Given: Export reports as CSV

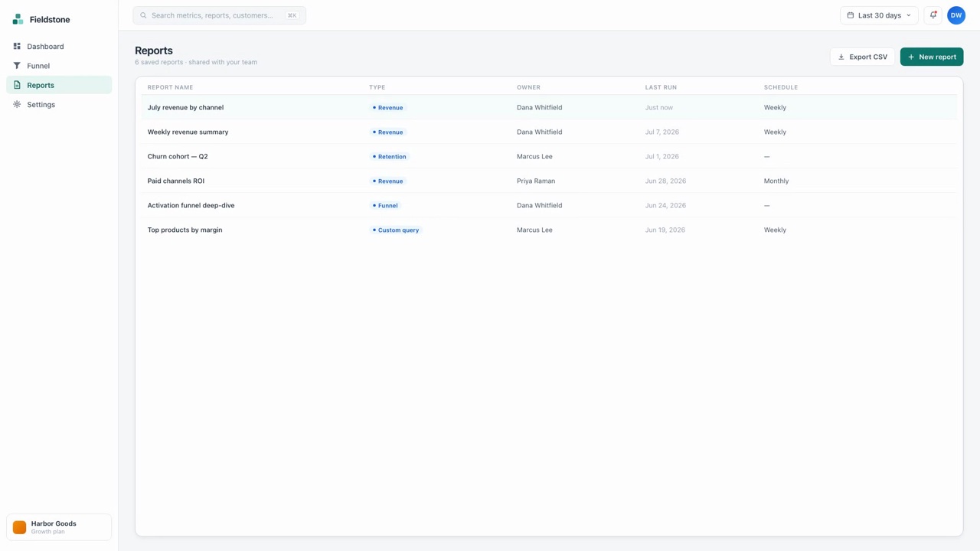Looking at the screenshot, I should pyautogui.click(x=862, y=57).
